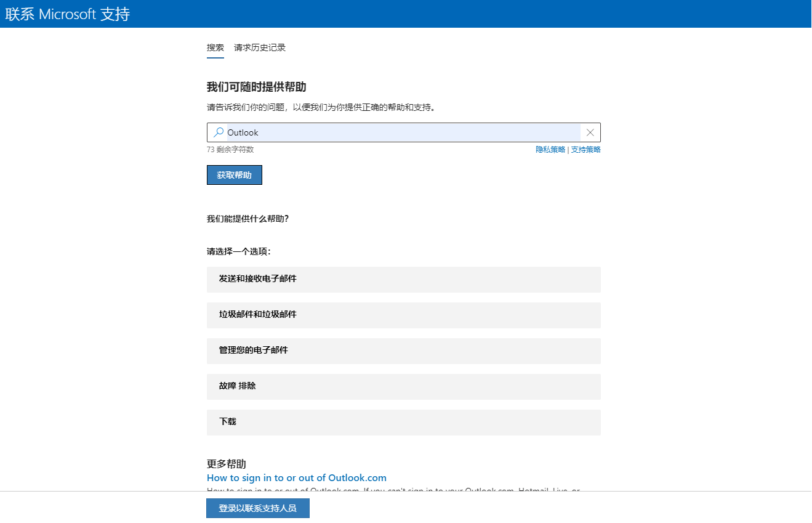Viewport: 812px width, 523px height.
Task: Click the 请选择一个选项 label
Action: pyautogui.click(x=239, y=251)
